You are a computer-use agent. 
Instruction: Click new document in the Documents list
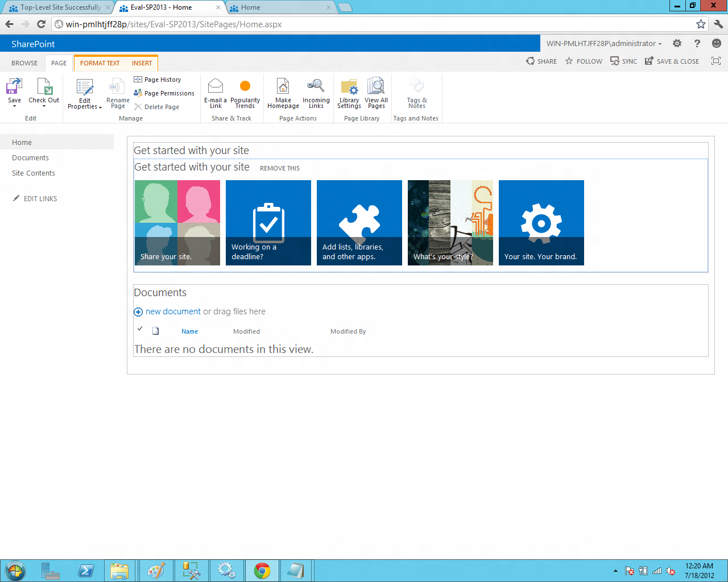click(172, 311)
